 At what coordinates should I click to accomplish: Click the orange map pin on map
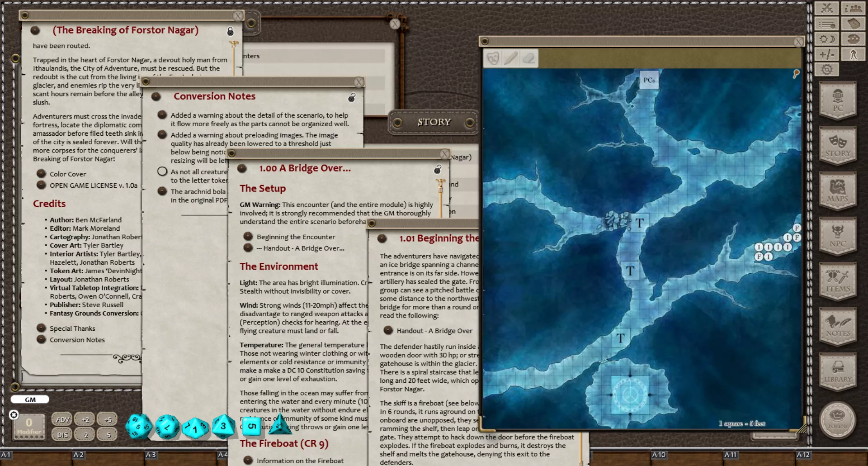pyautogui.click(x=796, y=73)
